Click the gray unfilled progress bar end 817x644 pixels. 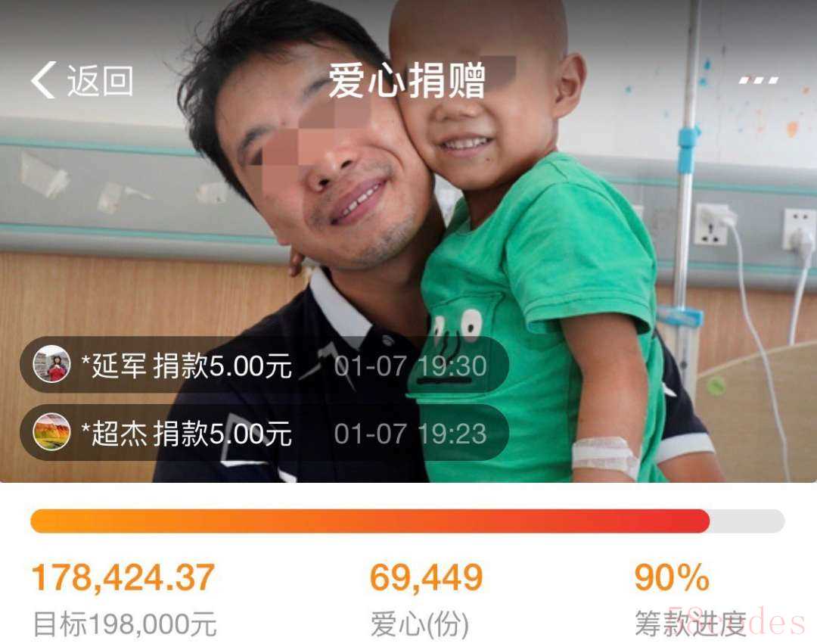tap(747, 521)
